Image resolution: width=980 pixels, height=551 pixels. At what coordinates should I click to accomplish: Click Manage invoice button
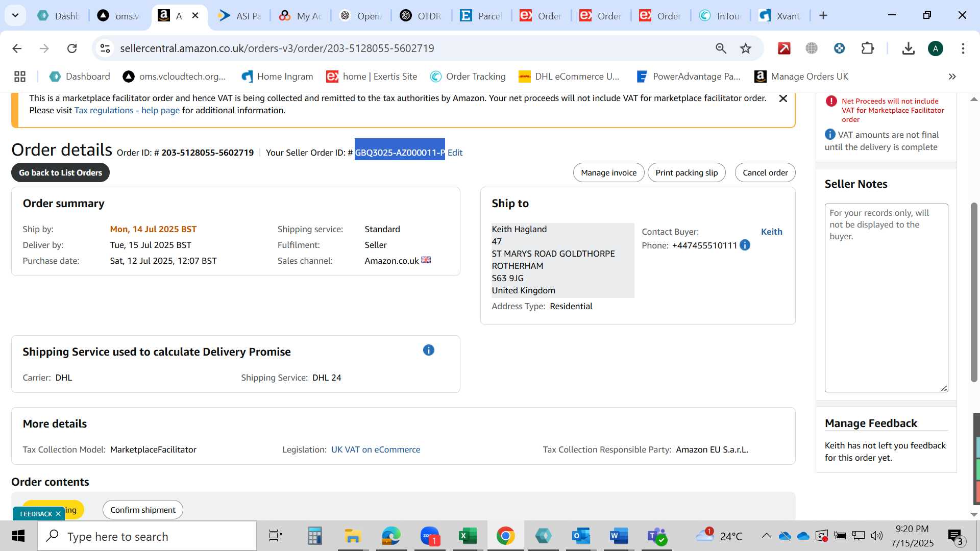tap(608, 172)
